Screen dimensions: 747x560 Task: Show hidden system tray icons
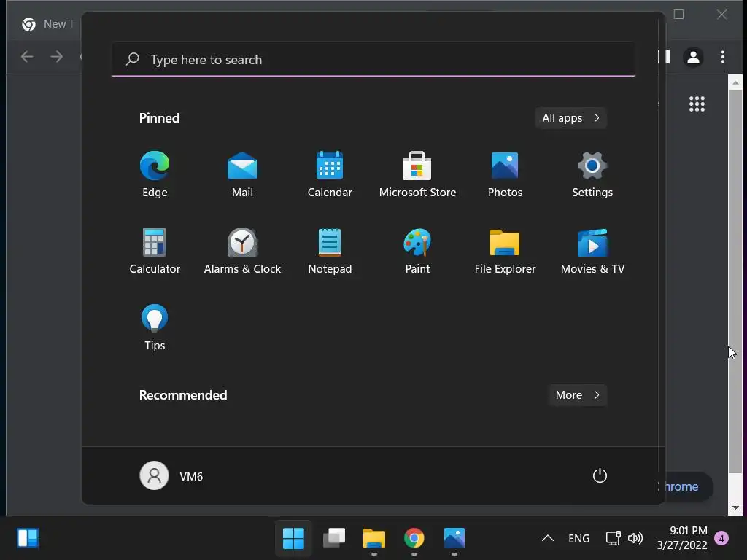(x=548, y=539)
